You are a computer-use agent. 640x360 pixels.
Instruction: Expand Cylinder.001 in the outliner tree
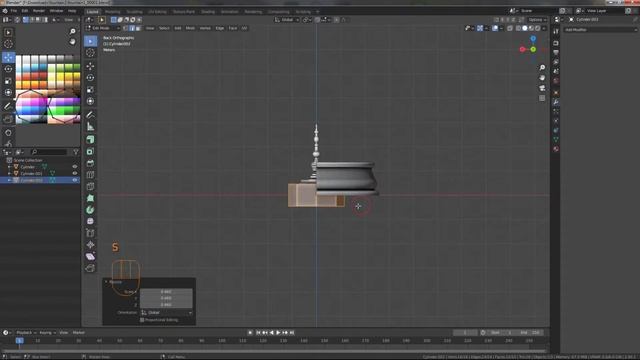pyautogui.click(x=9, y=173)
